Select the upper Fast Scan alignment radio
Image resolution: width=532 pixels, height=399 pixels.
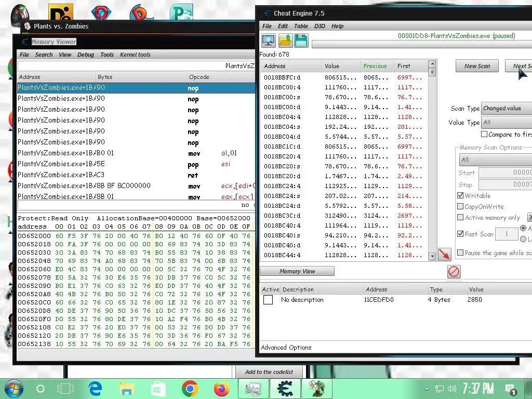coord(523,228)
